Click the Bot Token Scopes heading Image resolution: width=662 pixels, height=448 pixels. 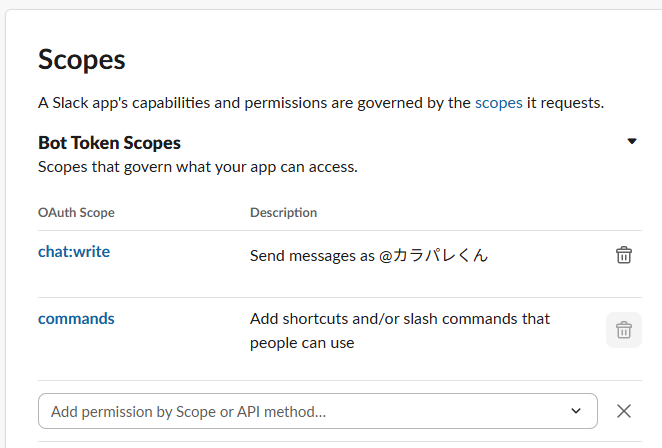(x=109, y=143)
